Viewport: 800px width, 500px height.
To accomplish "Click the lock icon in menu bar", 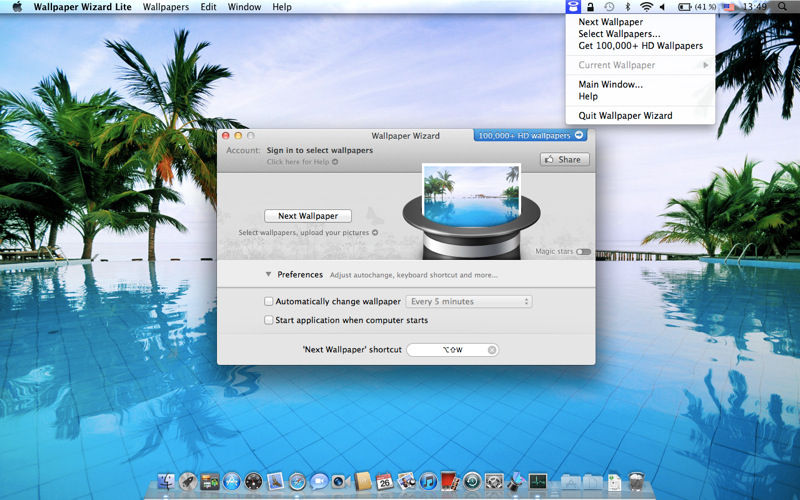I will [x=590, y=7].
